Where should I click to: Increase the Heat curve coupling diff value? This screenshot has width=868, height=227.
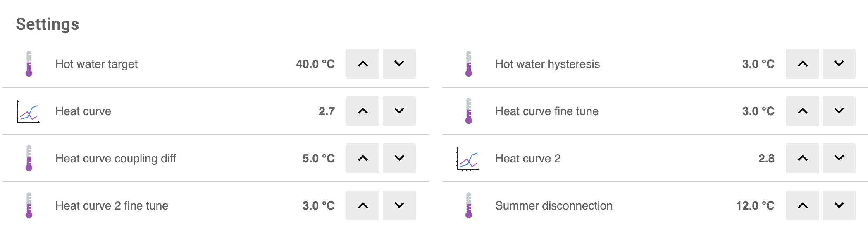(363, 158)
